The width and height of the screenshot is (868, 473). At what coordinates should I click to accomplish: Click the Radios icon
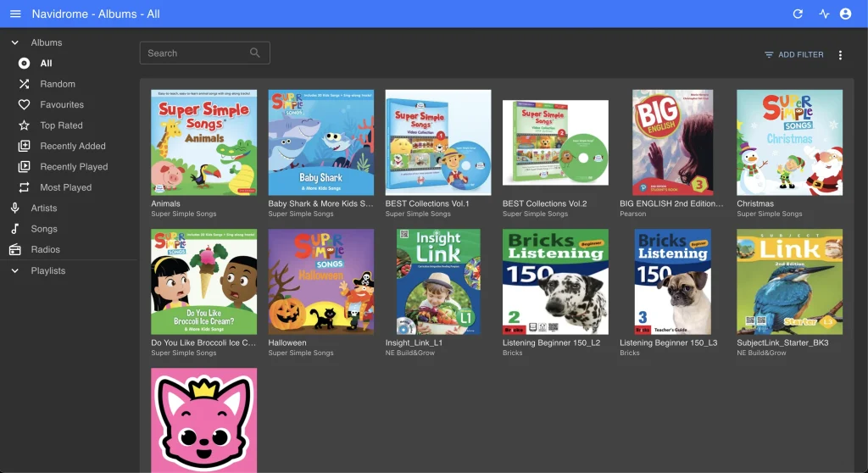(15, 250)
